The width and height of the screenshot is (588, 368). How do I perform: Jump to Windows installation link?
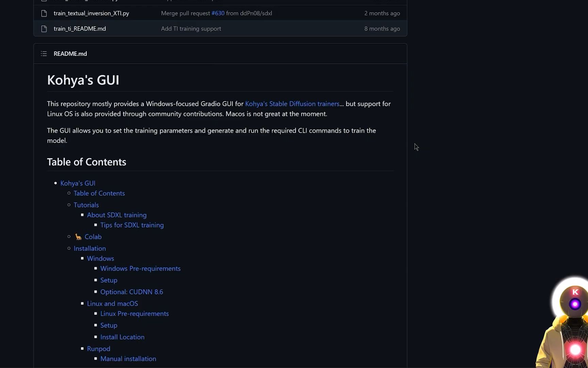click(100, 258)
